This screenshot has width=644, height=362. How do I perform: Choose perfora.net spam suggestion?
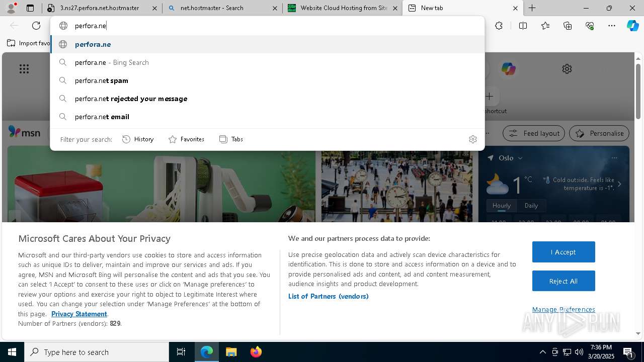tap(268, 80)
